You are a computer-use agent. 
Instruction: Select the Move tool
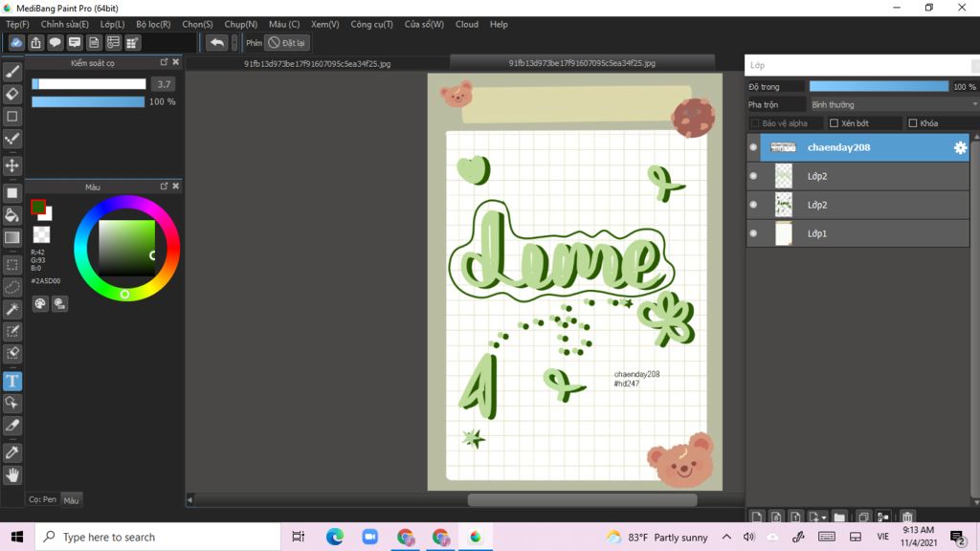click(11, 165)
